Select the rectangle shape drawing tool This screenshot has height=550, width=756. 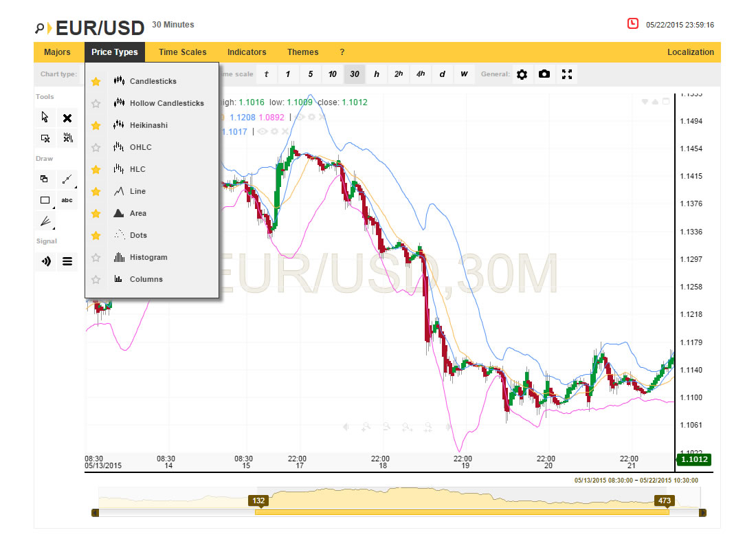(x=45, y=200)
